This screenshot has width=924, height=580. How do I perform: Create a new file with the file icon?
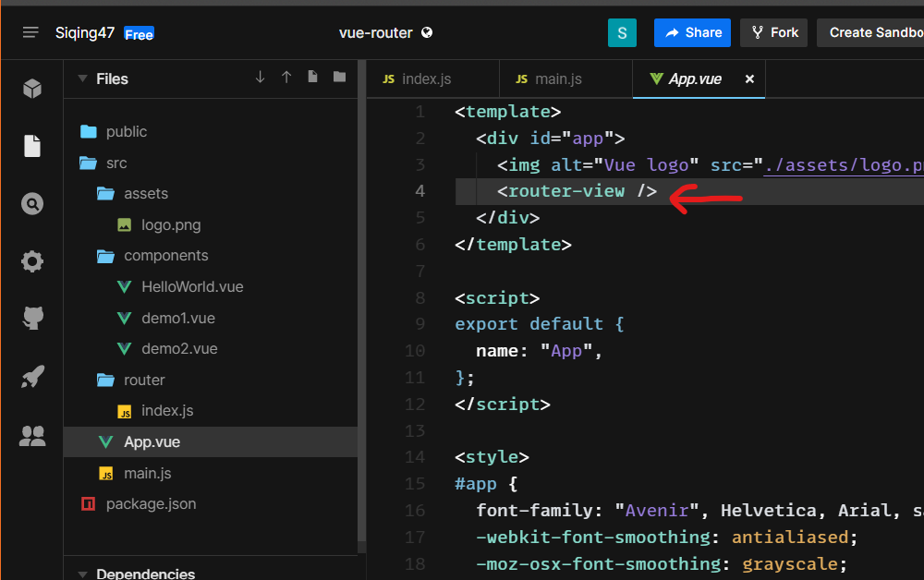[313, 77]
